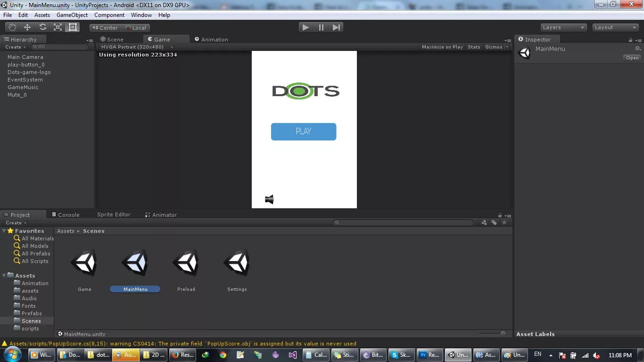The height and width of the screenshot is (362, 644).
Task: Search assets by label tag icon
Action: pyautogui.click(x=494, y=222)
